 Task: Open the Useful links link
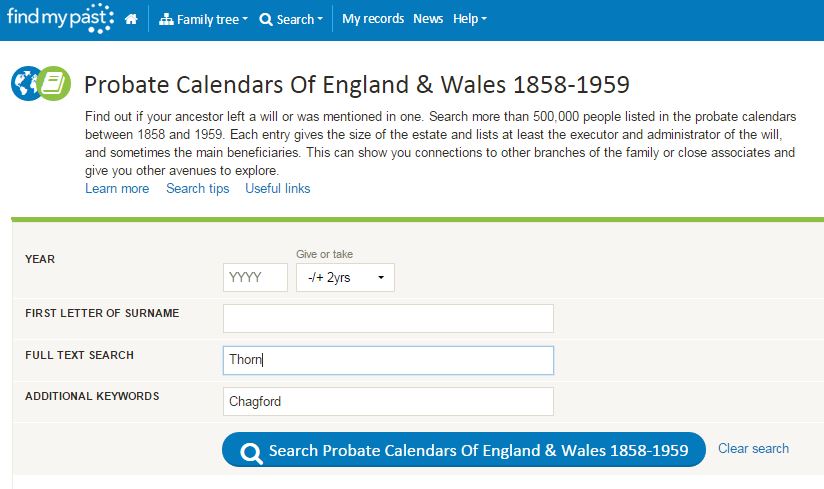[x=277, y=188]
